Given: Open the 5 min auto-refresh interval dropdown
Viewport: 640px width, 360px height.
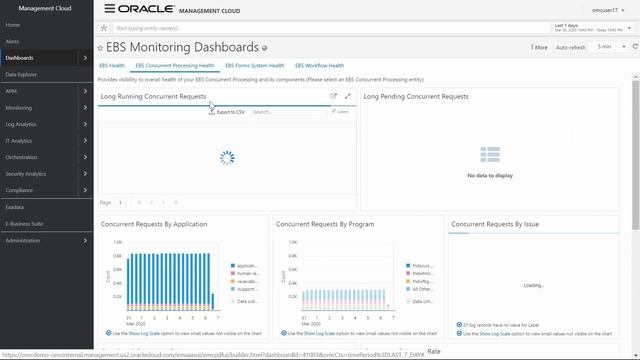Looking at the screenshot, I should (x=611, y=47).
